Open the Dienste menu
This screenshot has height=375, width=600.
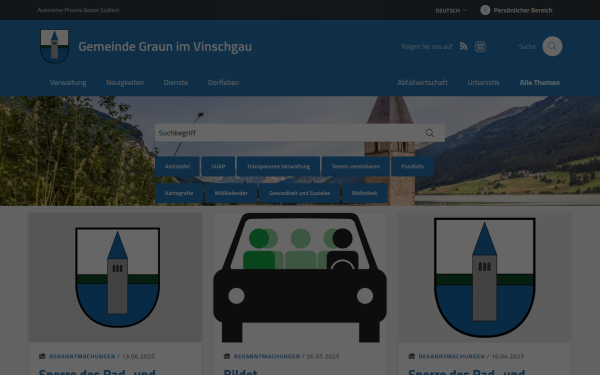coord(176,82)
